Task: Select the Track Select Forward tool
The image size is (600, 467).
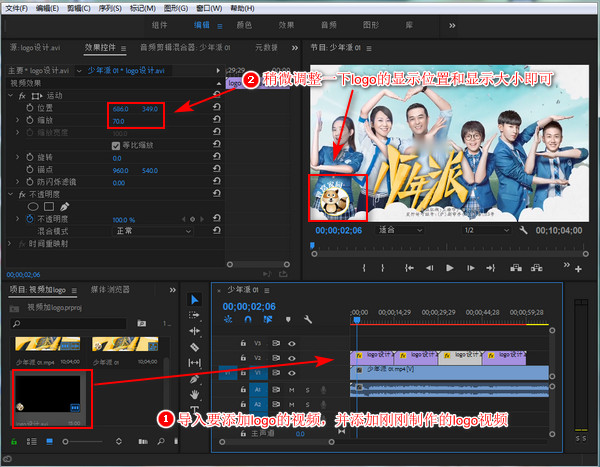Action: point(194,315)
